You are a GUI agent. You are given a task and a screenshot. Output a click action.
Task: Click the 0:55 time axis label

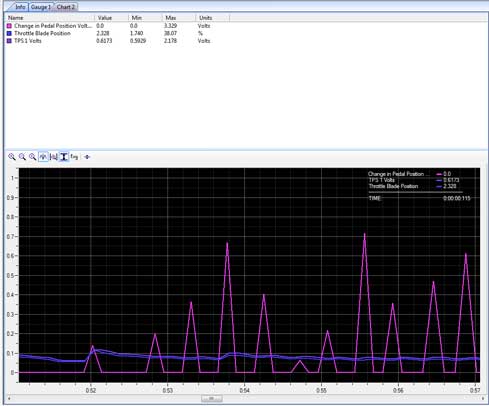pyautogui.click(x=321, y=390)
